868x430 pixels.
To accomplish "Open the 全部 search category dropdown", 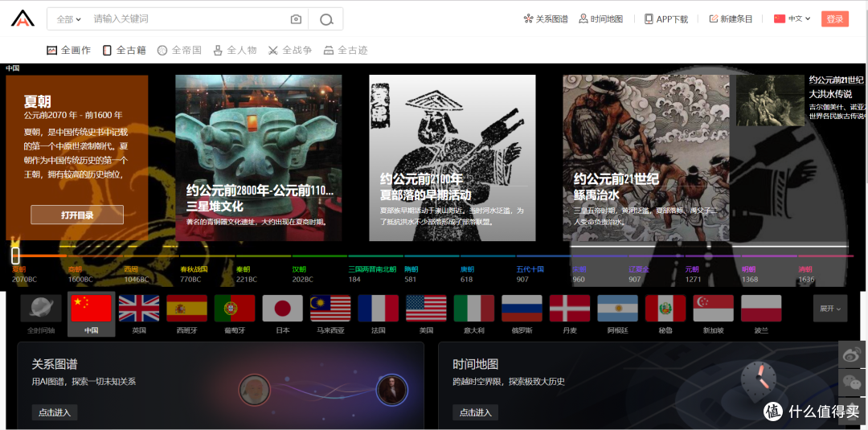I will pos(68,19).
